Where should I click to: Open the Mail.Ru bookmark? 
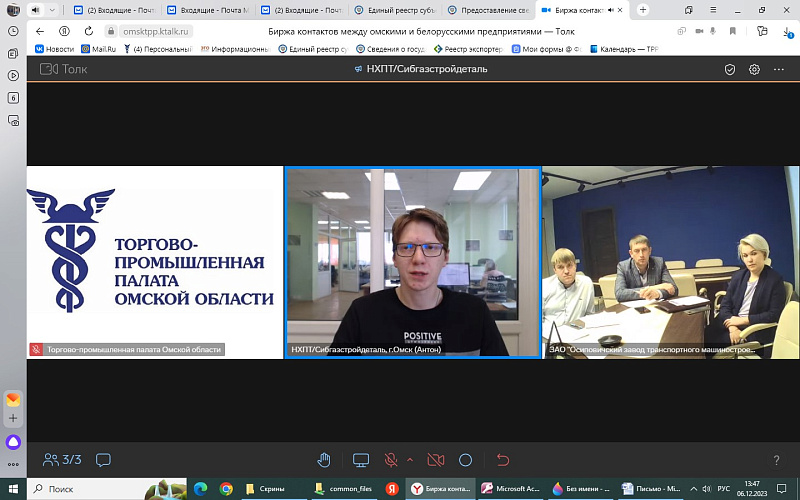pos(98,49)
